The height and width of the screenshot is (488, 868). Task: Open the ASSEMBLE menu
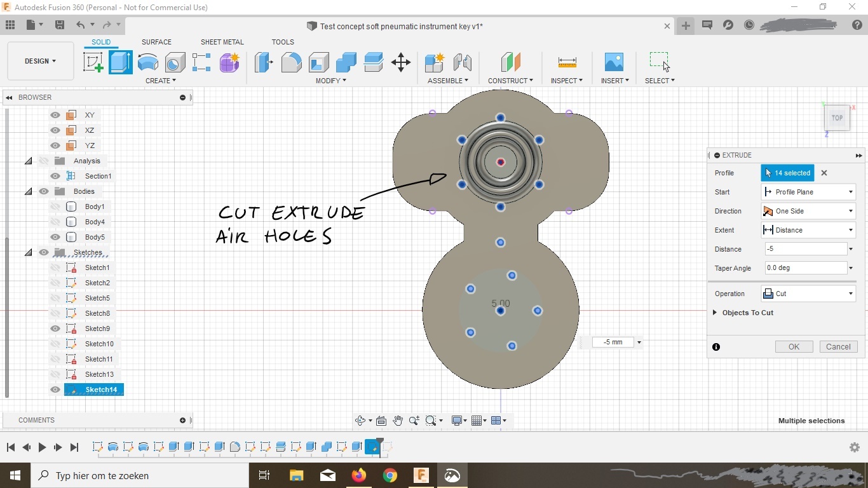[x=448, y=81]
